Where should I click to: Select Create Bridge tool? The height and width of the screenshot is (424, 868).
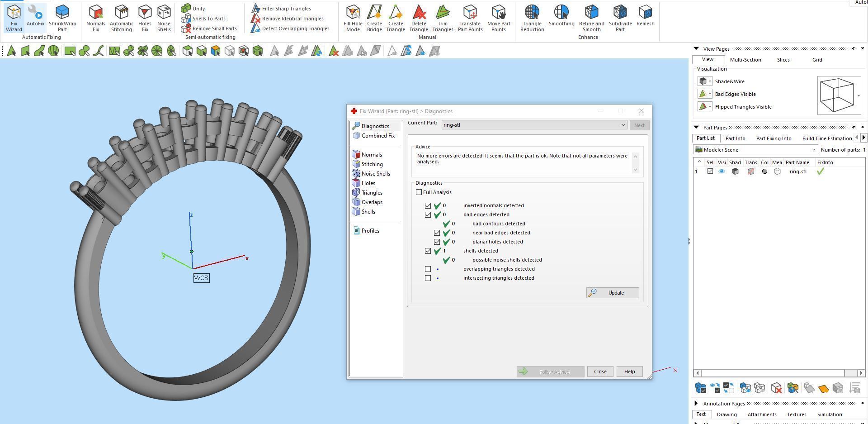click(x=374, y=18)
